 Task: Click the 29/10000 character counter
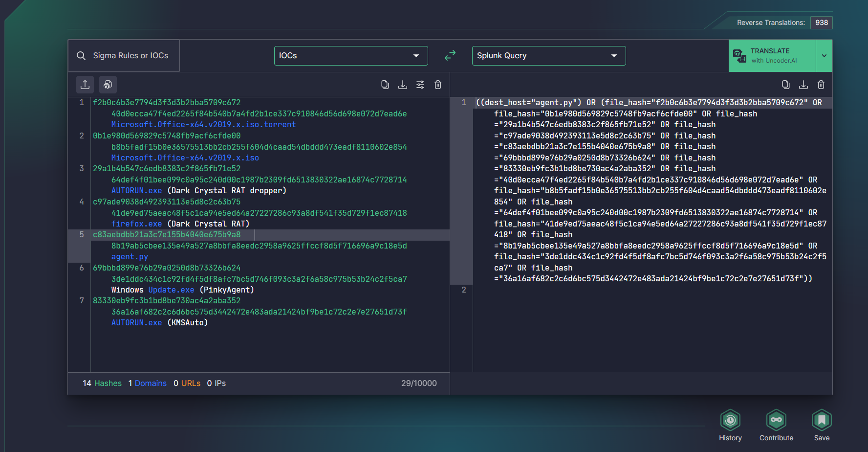pos(419,384)
